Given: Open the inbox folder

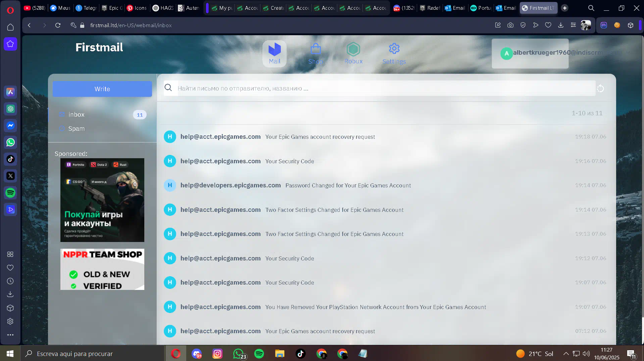Looking at the screenshot, I should click(x=102, y=115).
